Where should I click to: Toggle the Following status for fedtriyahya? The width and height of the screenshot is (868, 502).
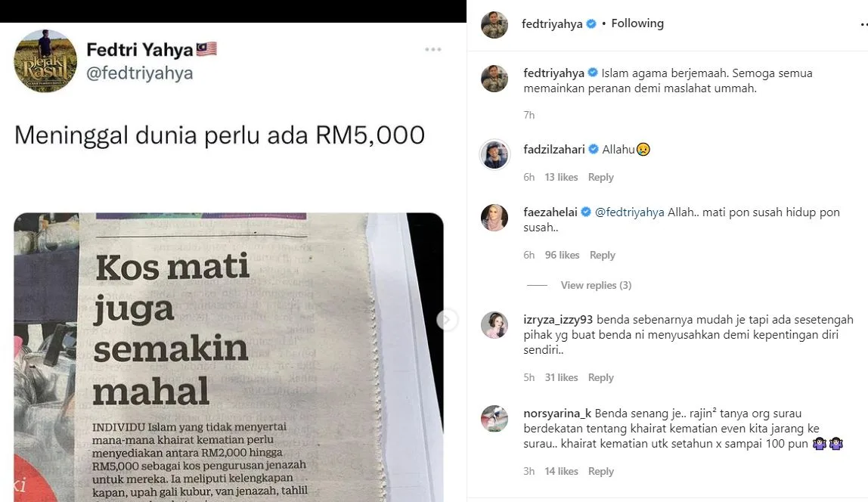coord(637,23)
